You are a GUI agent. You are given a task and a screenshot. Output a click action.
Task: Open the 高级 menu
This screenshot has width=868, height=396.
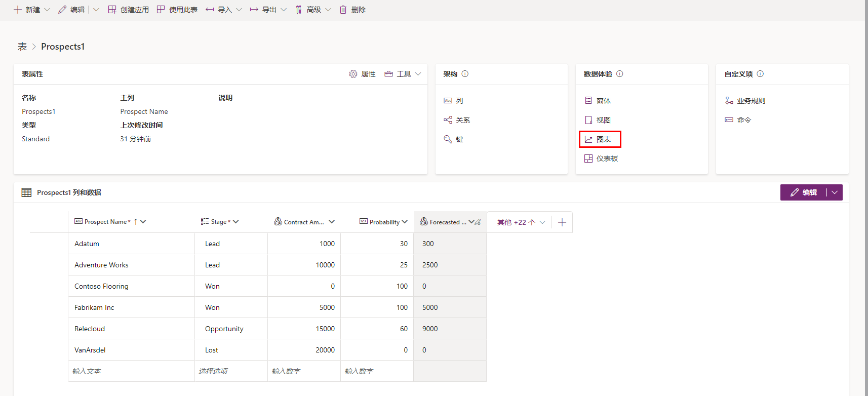pyautogui.click(x=308, y=10)
